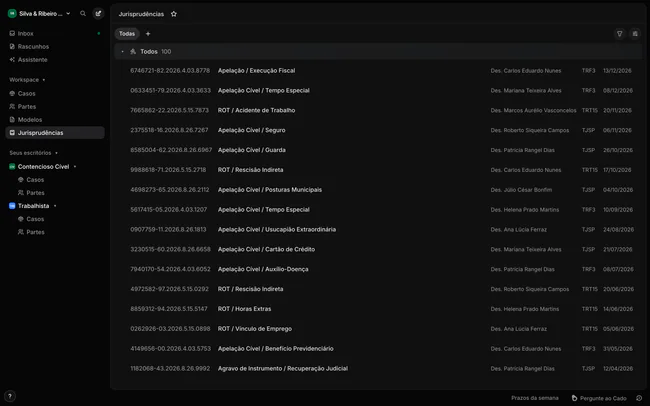Open Agravo de Instrumento / Recuperação Judicial
The height and width of the screenshot is (406, 650).
(283, 369)
